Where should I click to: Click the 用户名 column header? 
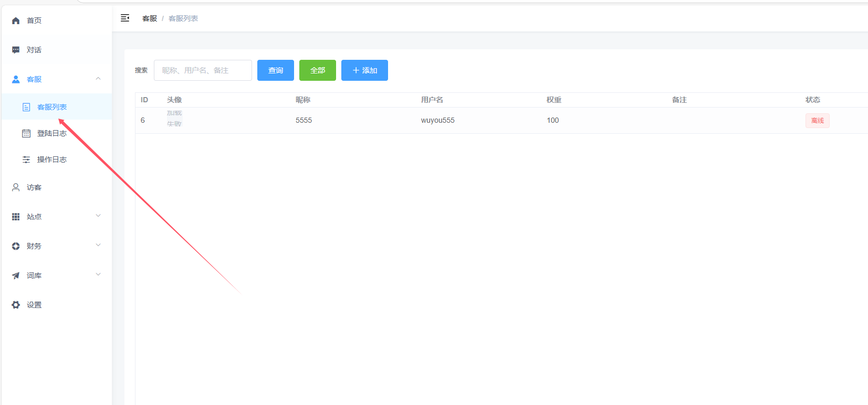pyautogui.click(x=432, y=100)
